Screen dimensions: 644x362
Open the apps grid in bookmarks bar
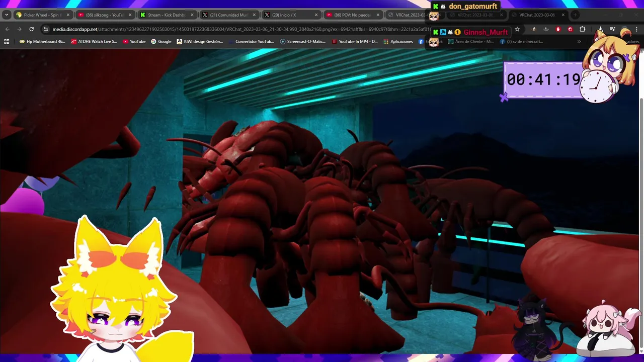[x=7, y=41]
